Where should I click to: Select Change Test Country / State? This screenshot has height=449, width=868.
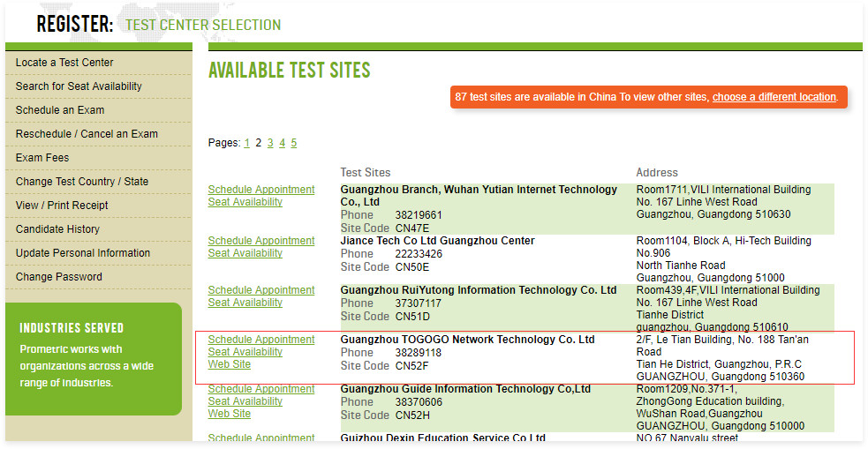(x=82, y=182)
